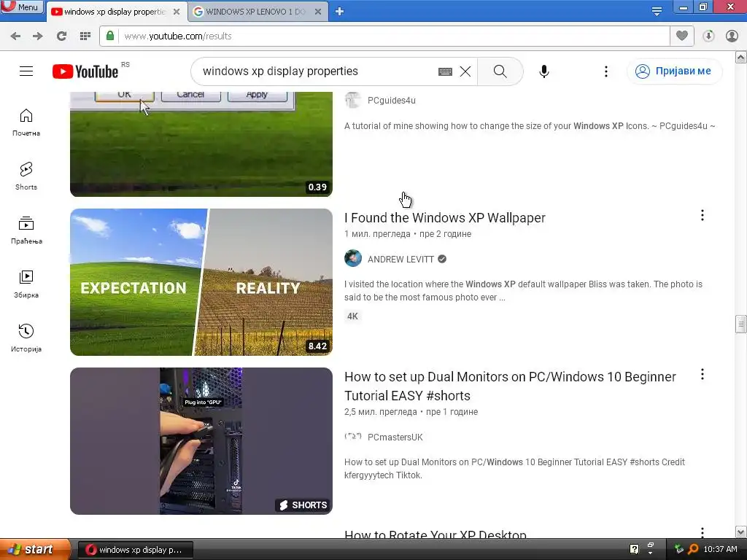Go to the YouTube home logo
Viewport: 747px width, 560px height.
85,71
